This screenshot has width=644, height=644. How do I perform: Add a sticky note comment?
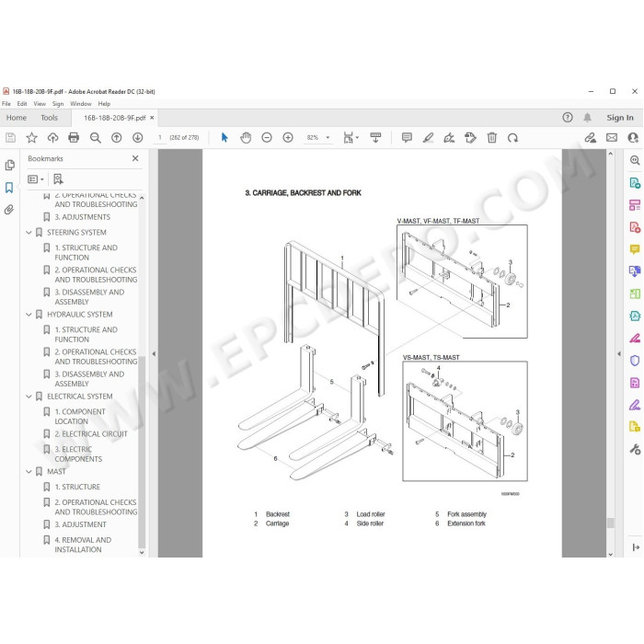click(x=407, y=138)
